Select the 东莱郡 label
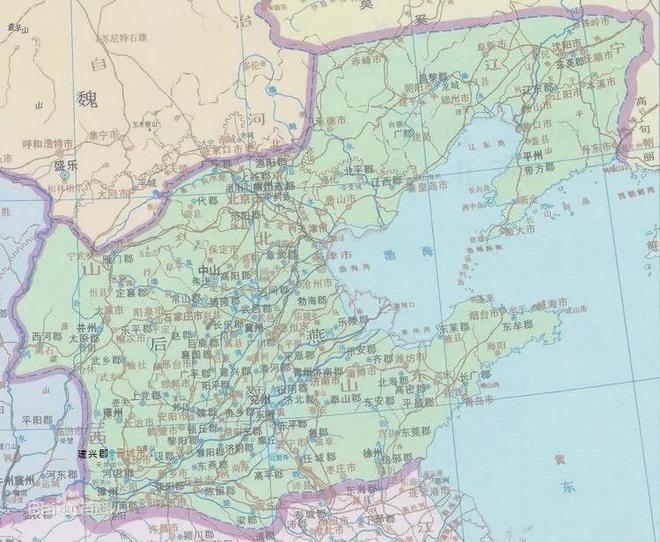The image size is (660, 542). click(x=455, y=327)
